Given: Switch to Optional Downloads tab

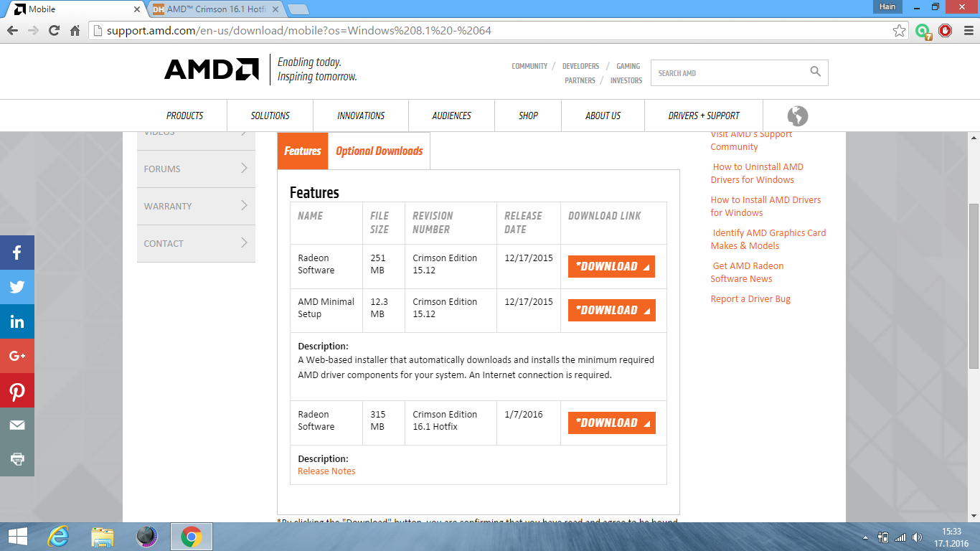Looking at the screenshot, I should (x=380, y=151).
